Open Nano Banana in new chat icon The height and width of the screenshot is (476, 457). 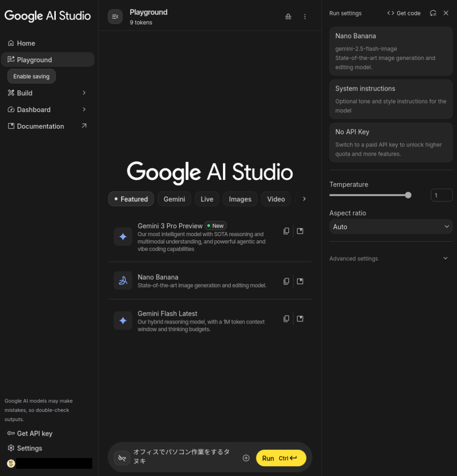[x=300, y=281]
